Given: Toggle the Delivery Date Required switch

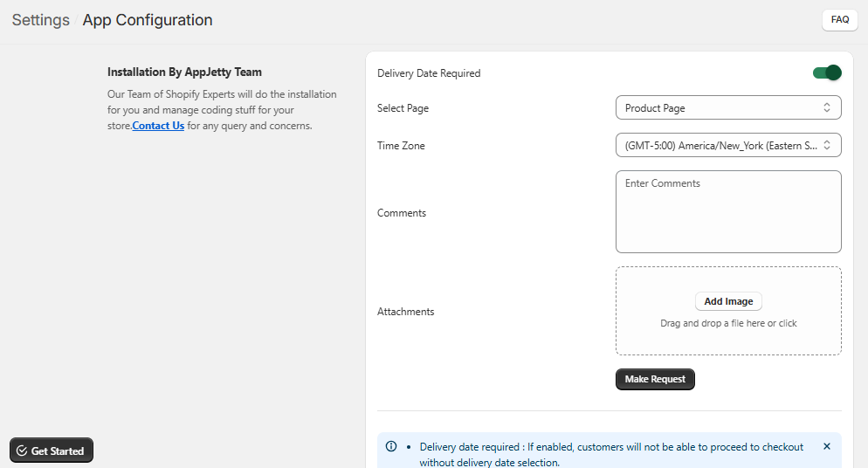Looking at the screenshot, I should pos(826,72).
